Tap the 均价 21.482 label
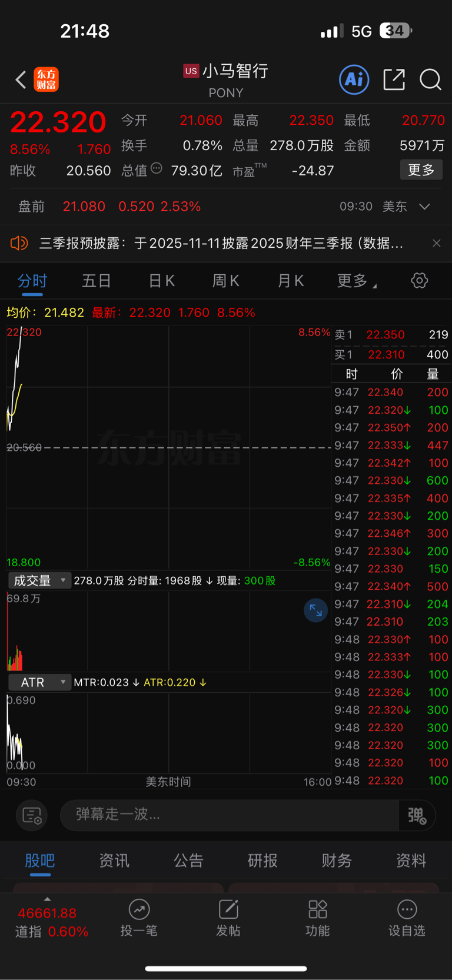 pyautogui.click(x=45, y=313)
